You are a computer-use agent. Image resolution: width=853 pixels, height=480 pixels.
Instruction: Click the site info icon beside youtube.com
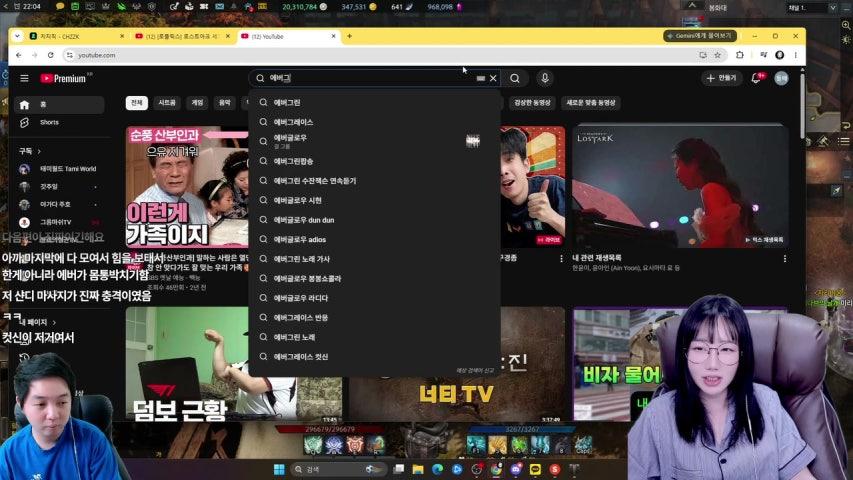[70, 55]
